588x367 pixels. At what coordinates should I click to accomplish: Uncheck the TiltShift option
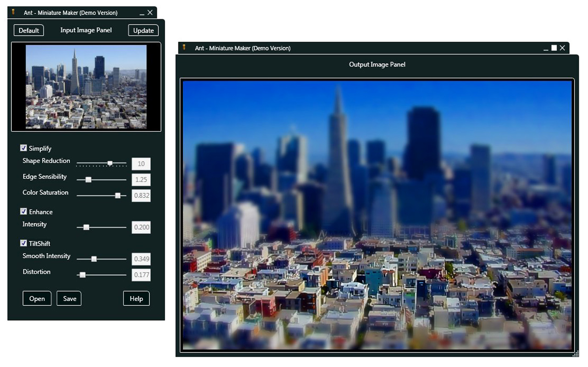tap(23, 243)
